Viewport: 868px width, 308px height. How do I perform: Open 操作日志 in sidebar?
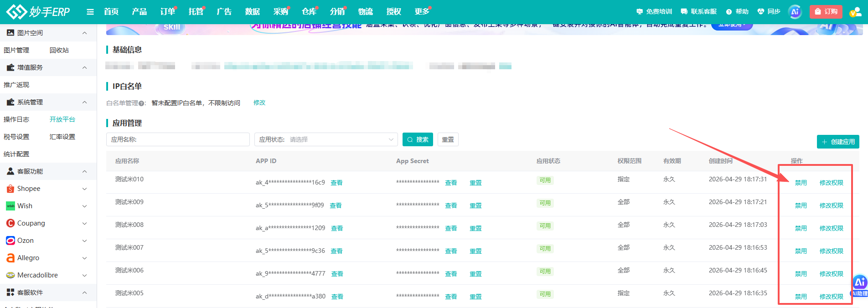coord(16,119)
